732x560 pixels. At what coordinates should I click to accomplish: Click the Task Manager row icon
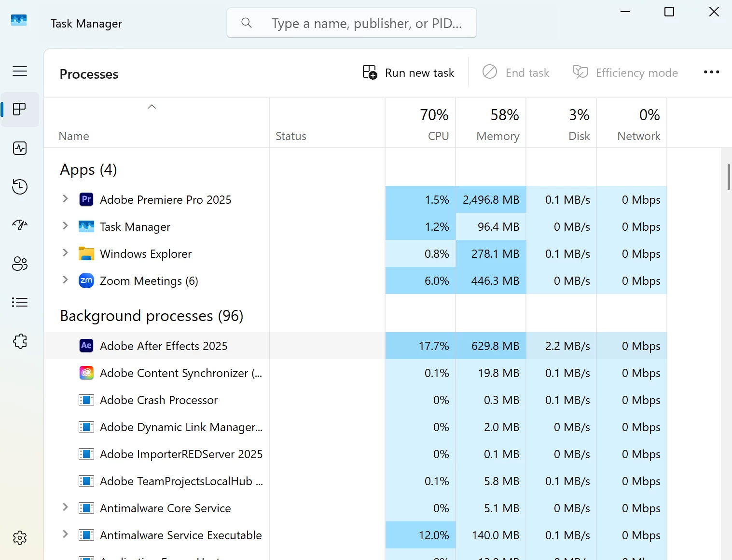(86, 226)
